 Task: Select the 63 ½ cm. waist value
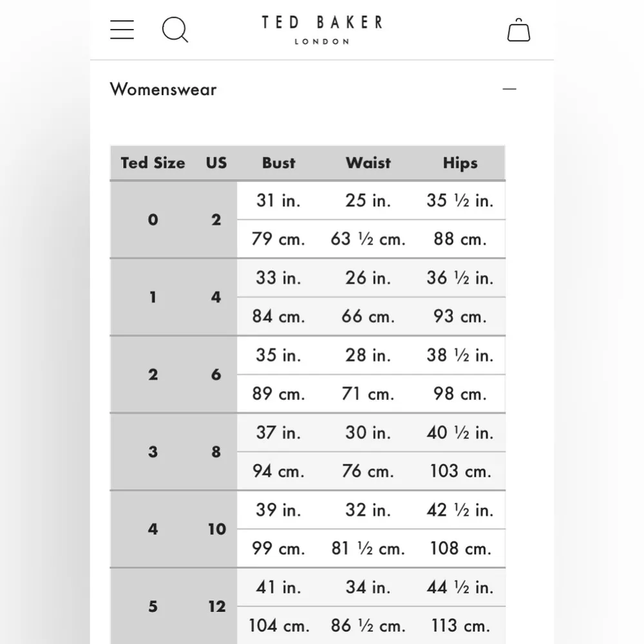pyautogui.click(x=368, y=239)
